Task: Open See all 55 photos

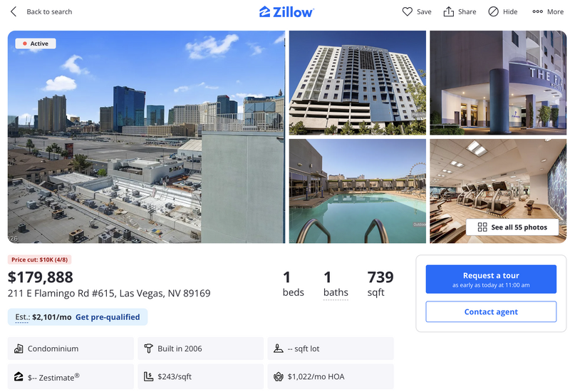Action: (x=512, y=227)
